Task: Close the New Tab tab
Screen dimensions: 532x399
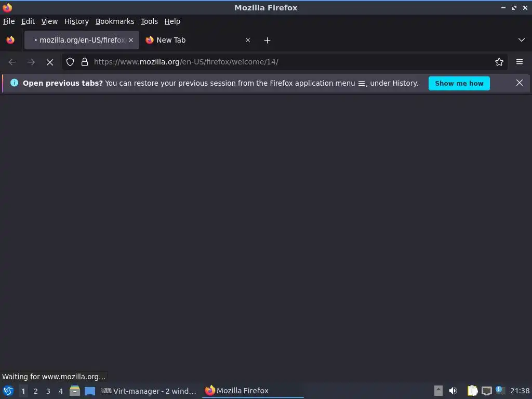Action: tap(248, 40)
